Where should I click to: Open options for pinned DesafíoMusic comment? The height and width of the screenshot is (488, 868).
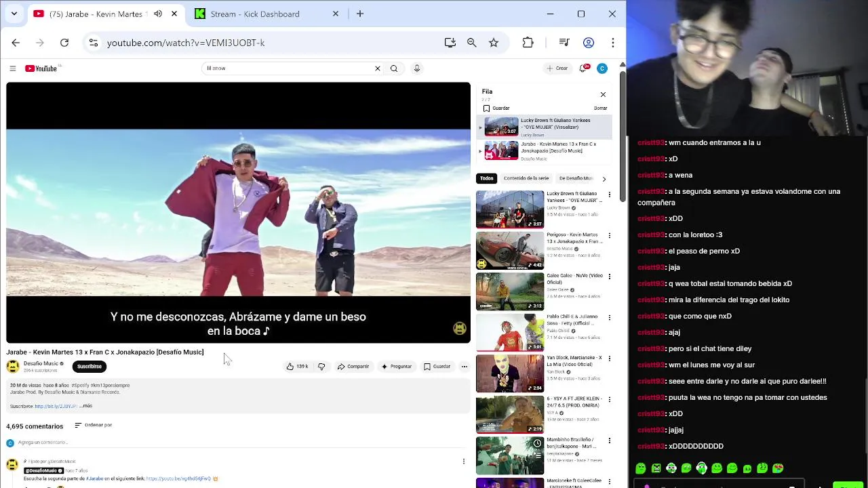pyautogui.click(x=464, y=462)
